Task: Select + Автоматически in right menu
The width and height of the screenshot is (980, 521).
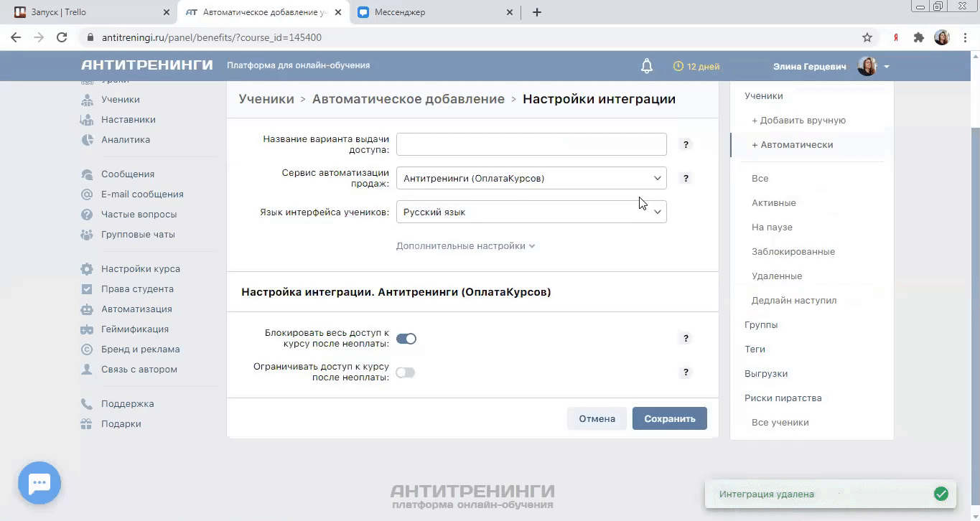Action: pyautogui.click(x=793, y=144)
